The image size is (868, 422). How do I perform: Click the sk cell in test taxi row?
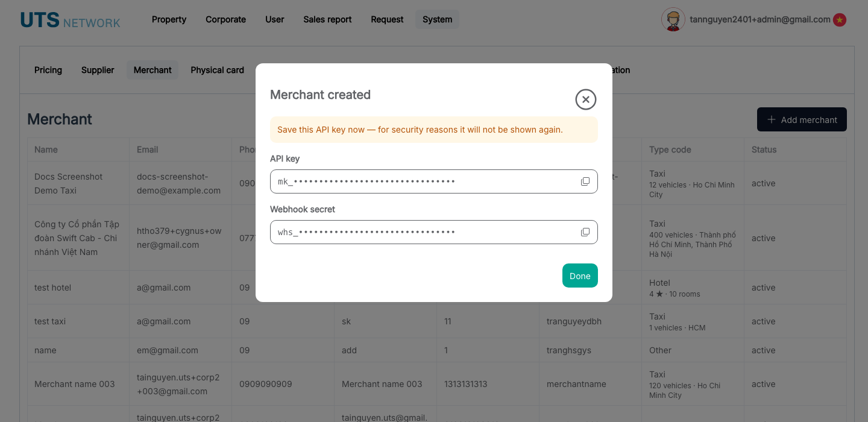346,321
